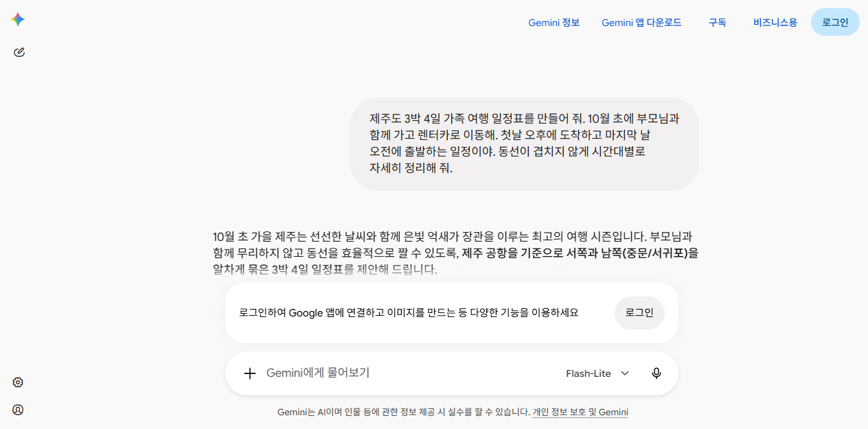The width and height of the screenshot is (868, 429).
Task: Click the disclaimer text Gemini는 AI이며
Action: click(404, 413)
